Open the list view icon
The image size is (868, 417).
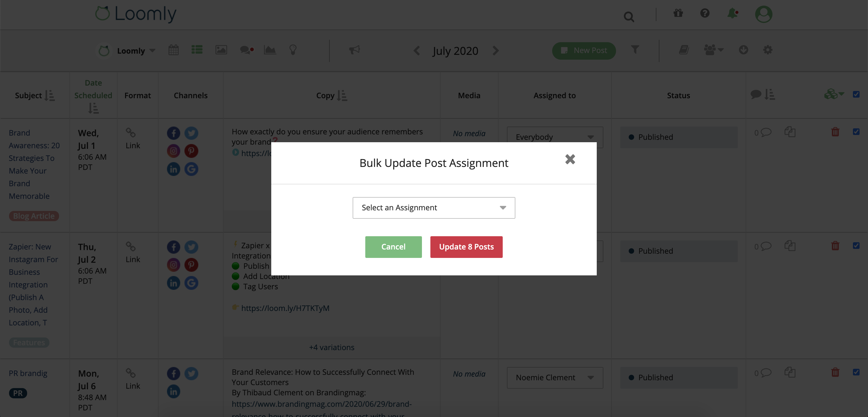tap(197, 50)
